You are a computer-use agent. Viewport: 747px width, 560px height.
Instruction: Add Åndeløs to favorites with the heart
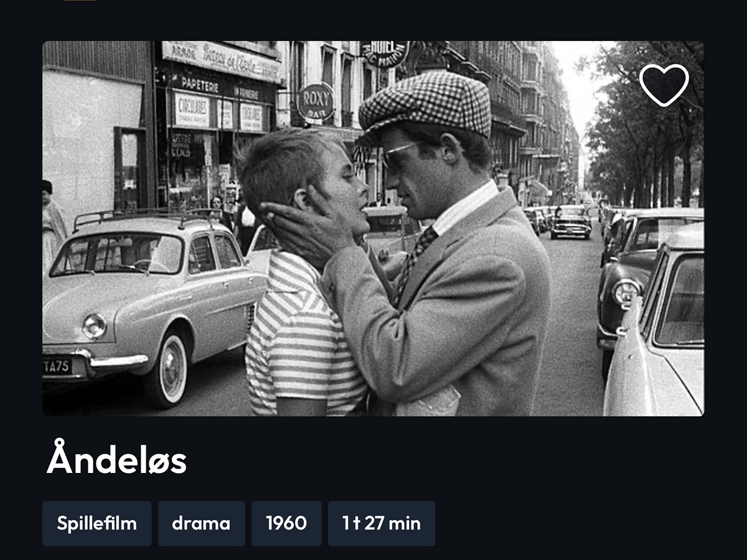[664, 85]
